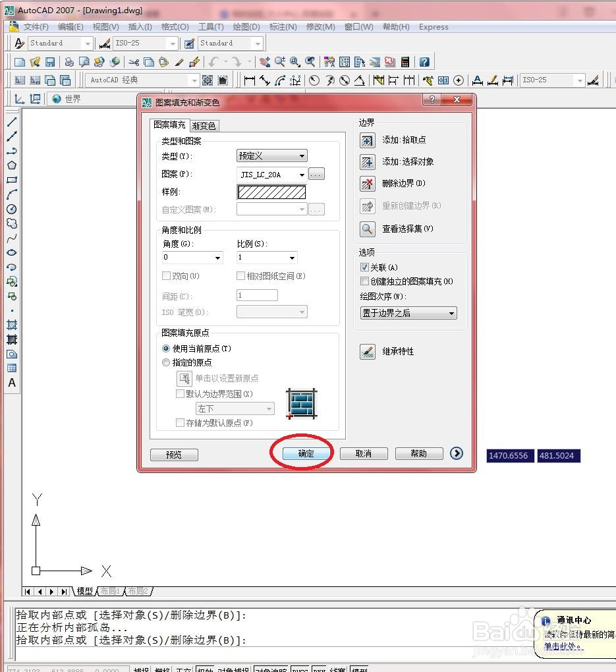Switch to the 布局1 layout tab
The image size is (616, 672).
coord(110,591)
